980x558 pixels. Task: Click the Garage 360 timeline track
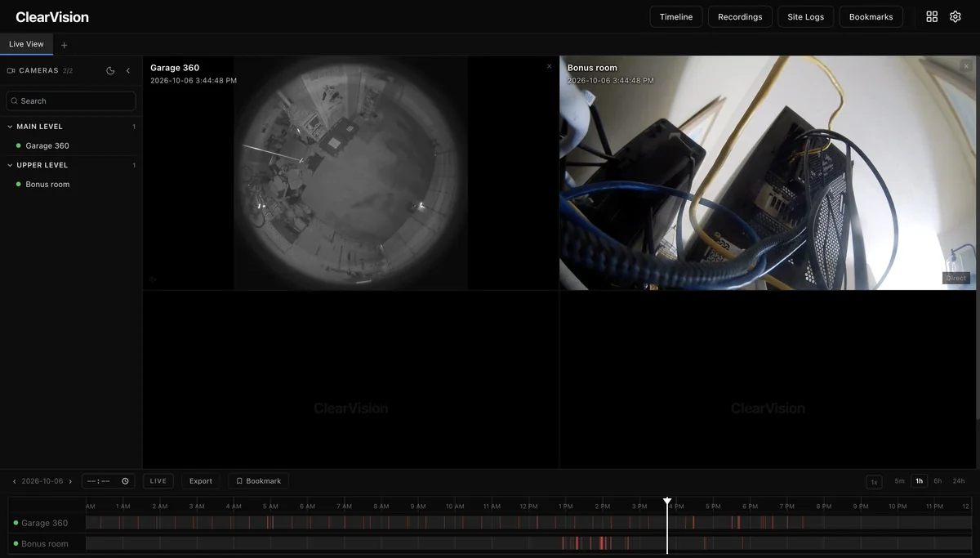(528, 523)
